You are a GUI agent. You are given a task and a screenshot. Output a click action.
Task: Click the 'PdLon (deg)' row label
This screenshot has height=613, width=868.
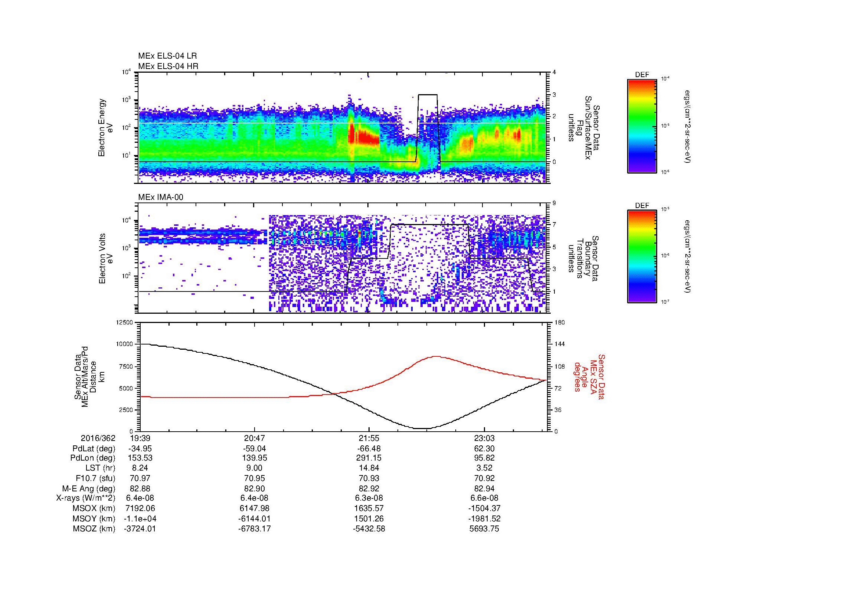93,458
